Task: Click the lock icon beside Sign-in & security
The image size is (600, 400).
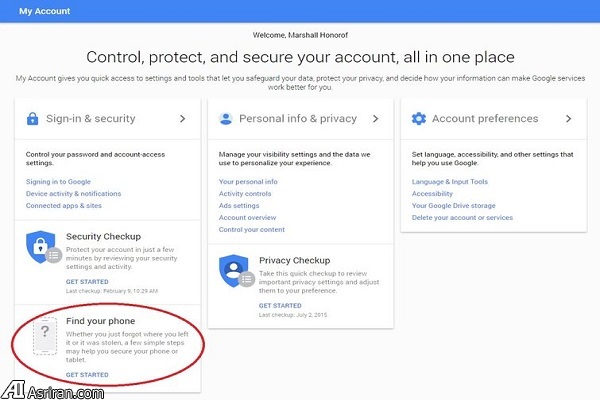Action: pos(34,119)
